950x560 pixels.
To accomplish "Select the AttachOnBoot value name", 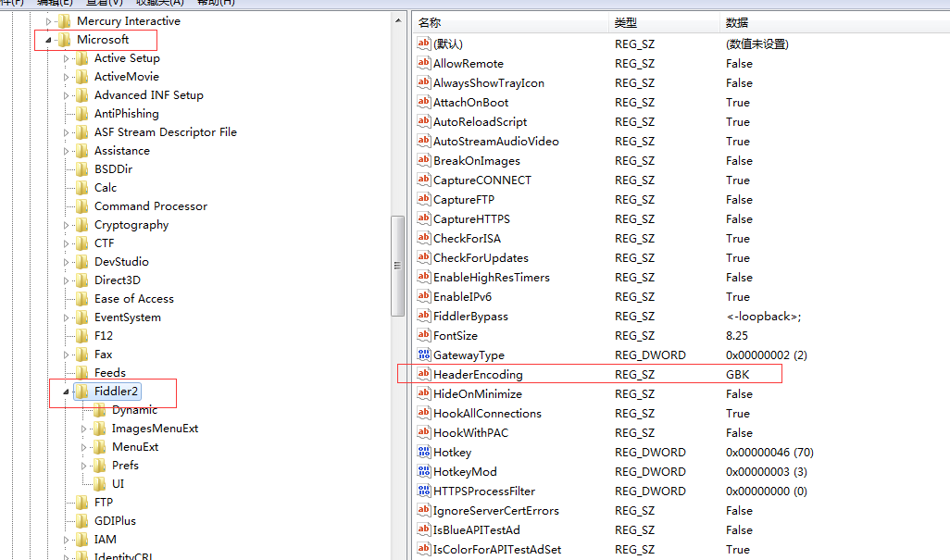I will pos(470,103).
